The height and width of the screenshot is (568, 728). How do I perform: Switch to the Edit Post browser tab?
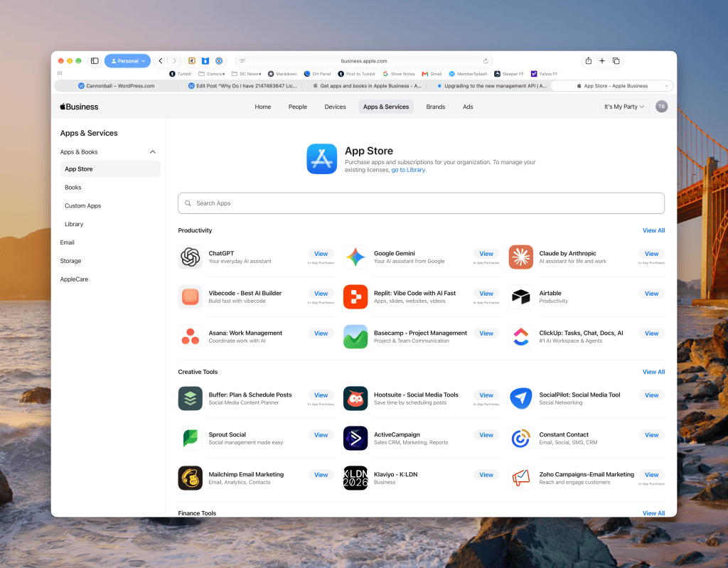pos(242,86)
